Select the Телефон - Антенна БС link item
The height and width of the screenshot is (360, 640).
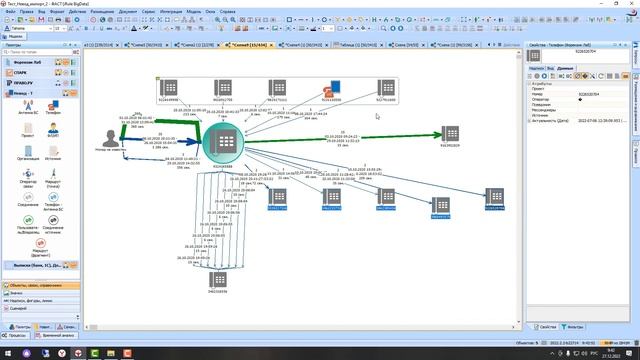click(53, 202)
